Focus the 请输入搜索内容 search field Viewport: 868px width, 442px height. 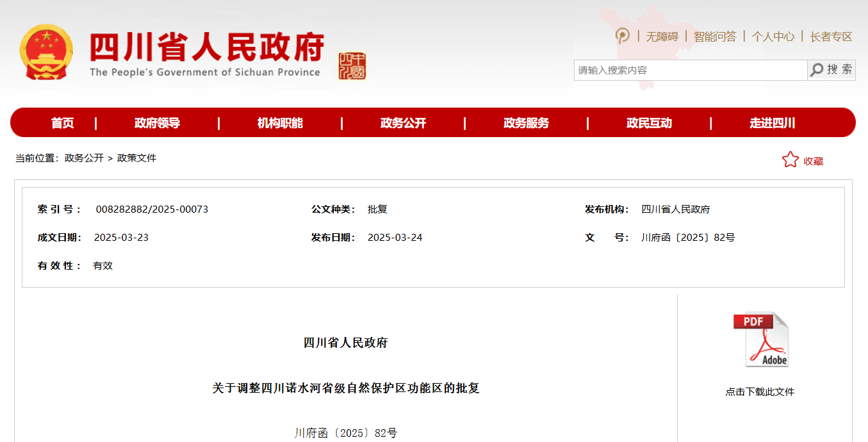pyautogui.click(x=690, y=70)
